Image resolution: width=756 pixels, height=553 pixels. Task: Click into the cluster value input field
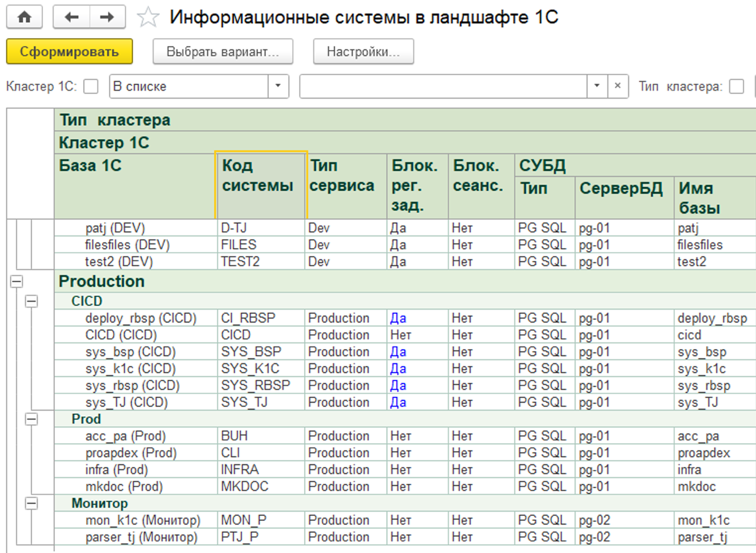pos(443,86)
